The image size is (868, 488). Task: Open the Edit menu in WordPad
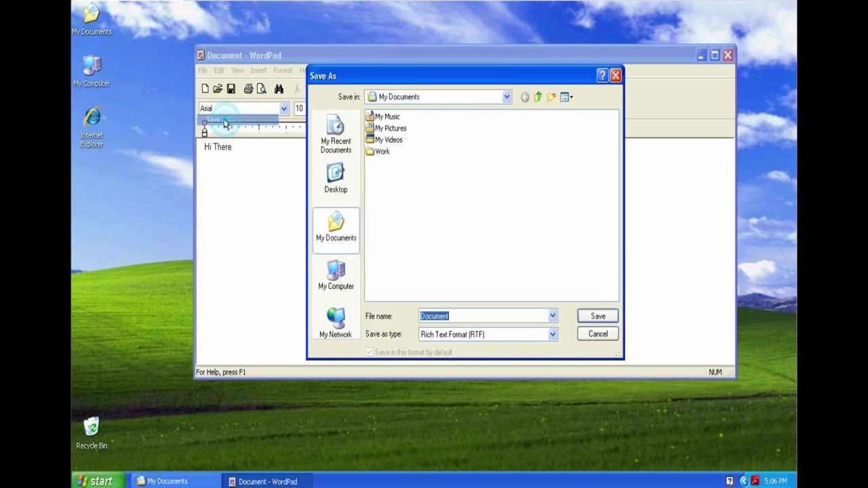(x=219, y=70)
